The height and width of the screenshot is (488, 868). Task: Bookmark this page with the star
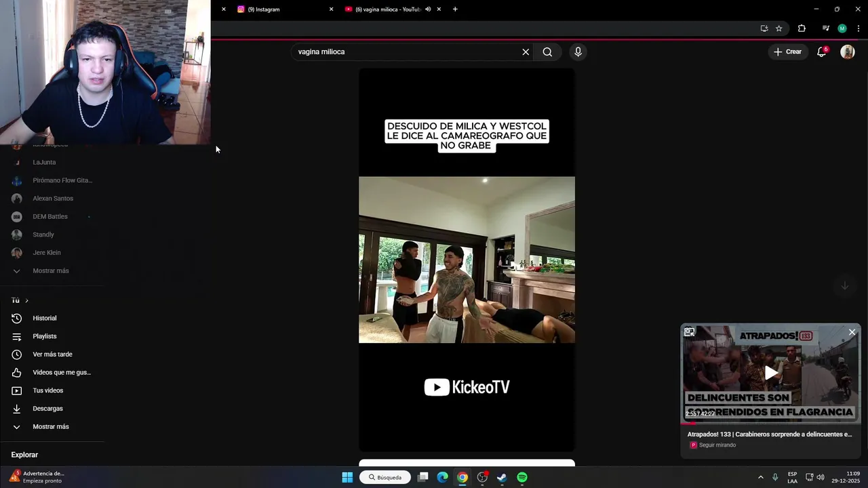(x=779, y=28)
